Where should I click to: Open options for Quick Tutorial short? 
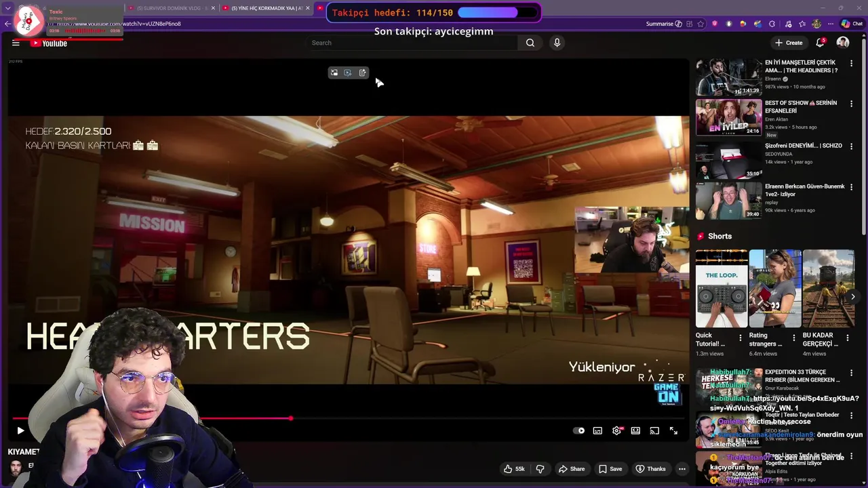point(740,338)
